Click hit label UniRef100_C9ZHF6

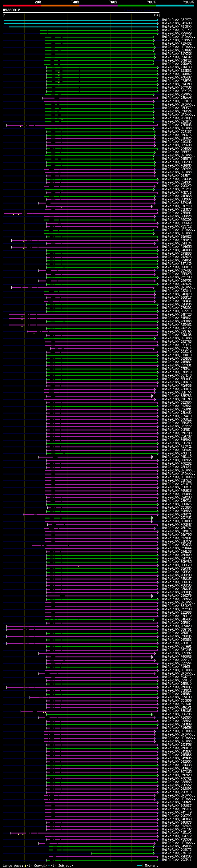177,121
